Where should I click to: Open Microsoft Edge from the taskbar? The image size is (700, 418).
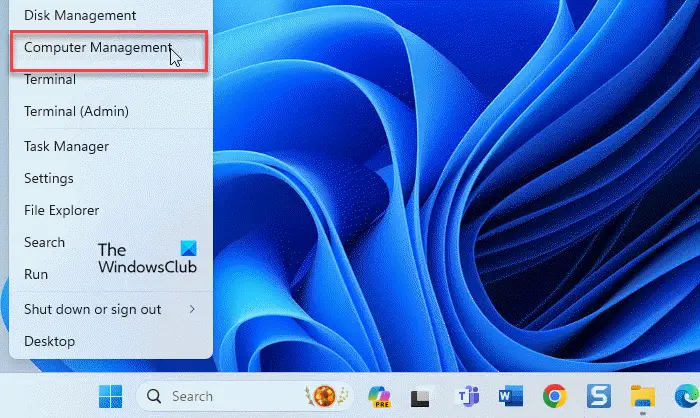click(x=687, y=396)
